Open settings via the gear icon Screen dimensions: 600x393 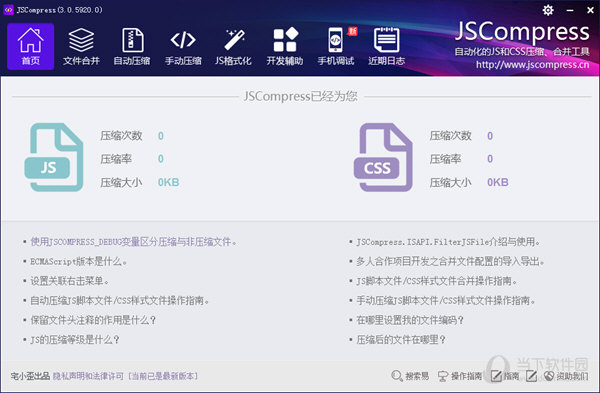[x=548, y=10]
